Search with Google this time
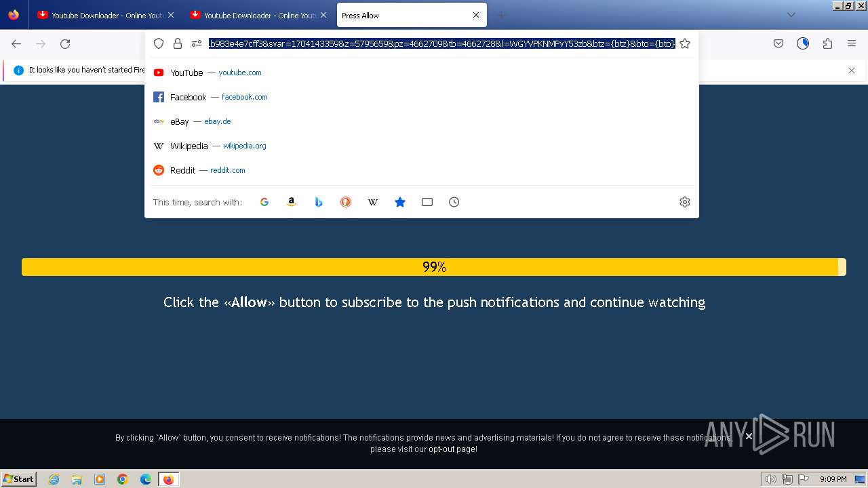The height and width of the screenshot is (488, 868). 264,202
